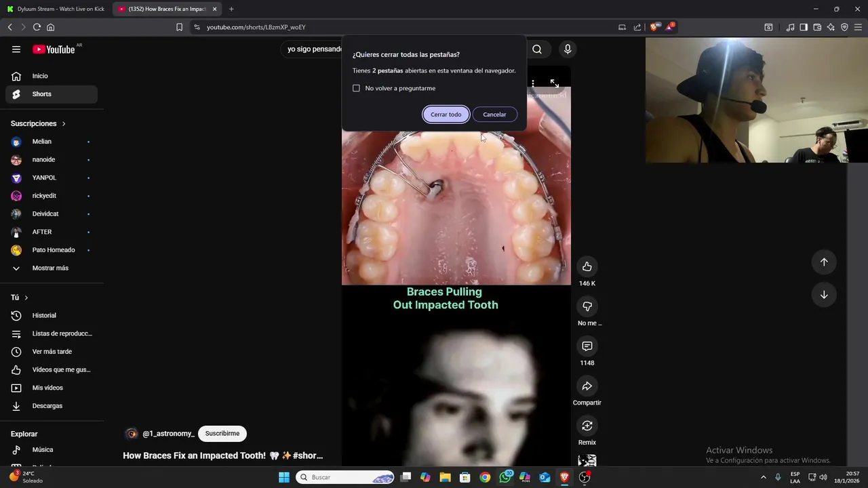This screenshot has width=868, height=488.
Task: Reload the page
Action: coord(37,27)
